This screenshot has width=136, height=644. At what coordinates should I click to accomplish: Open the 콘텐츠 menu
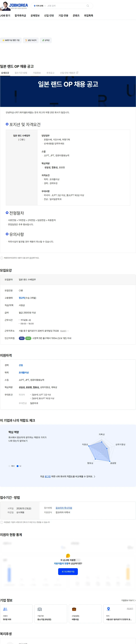[x=76, y=15]
